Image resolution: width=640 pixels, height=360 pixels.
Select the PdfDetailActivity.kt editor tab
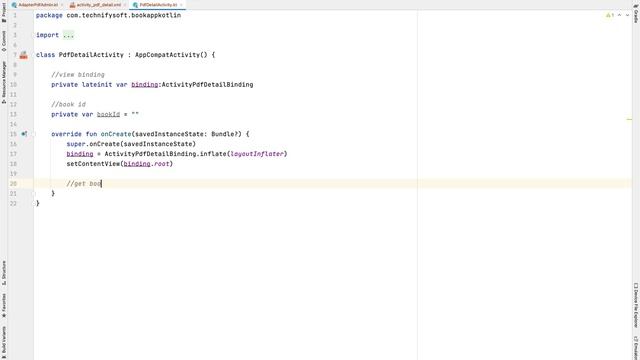tap(158, 5)
